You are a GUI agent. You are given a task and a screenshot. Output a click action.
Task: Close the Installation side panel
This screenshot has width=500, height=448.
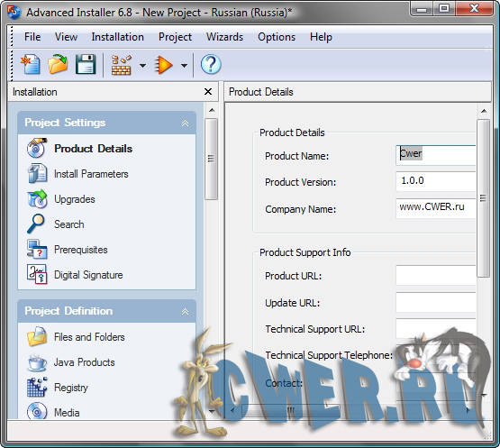[208, 92]
